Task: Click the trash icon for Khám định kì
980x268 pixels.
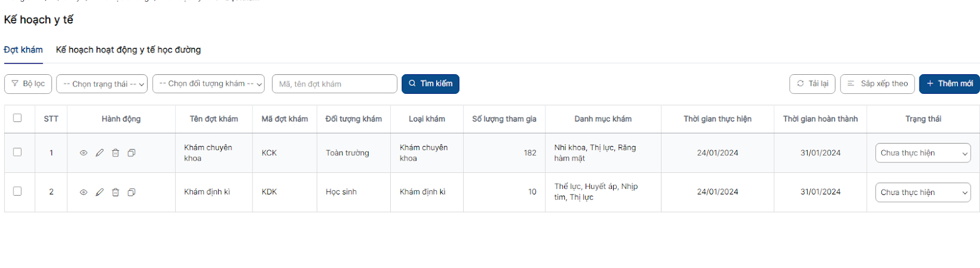Action: pyautogui.click(x=115, y=192)
